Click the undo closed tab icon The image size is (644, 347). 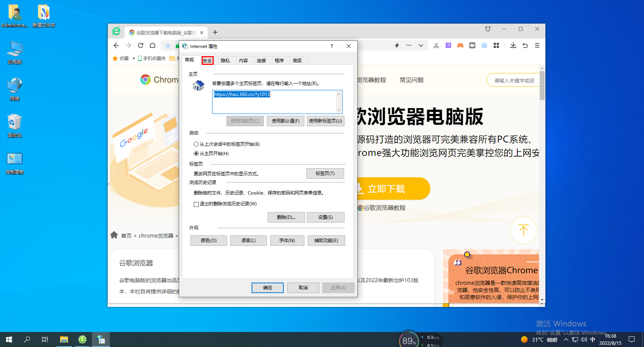pos(525,45)
